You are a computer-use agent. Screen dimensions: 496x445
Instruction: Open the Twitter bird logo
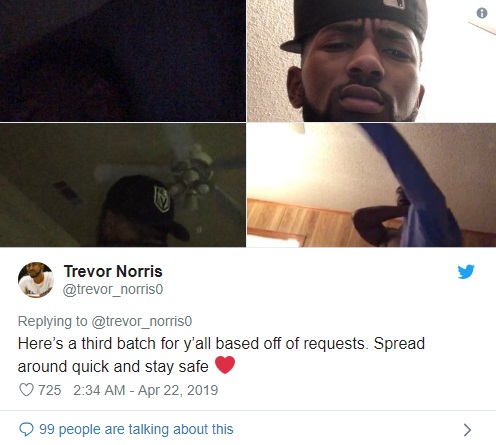(x=466, y=271)
